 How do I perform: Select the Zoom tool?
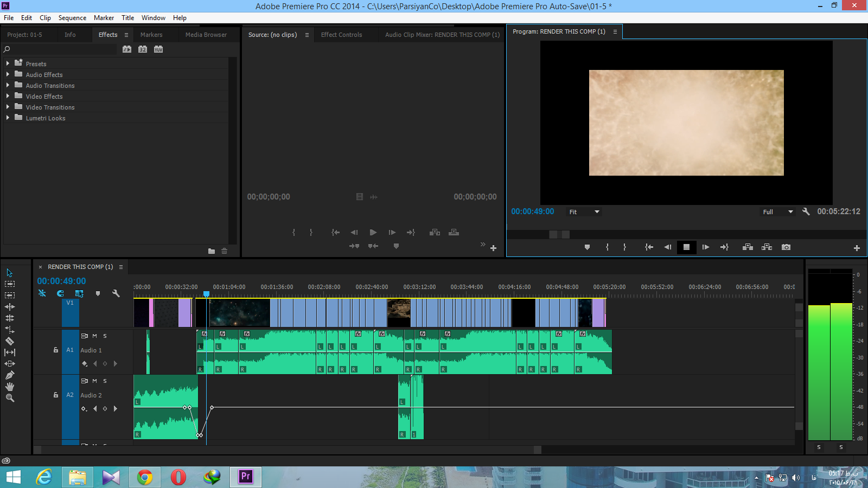[10, 397]
